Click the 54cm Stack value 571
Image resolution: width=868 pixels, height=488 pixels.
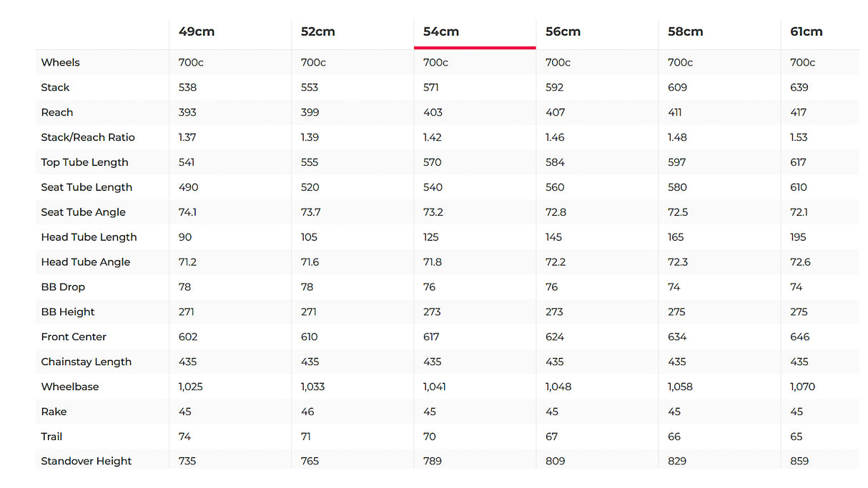click(x=431, y=87)
